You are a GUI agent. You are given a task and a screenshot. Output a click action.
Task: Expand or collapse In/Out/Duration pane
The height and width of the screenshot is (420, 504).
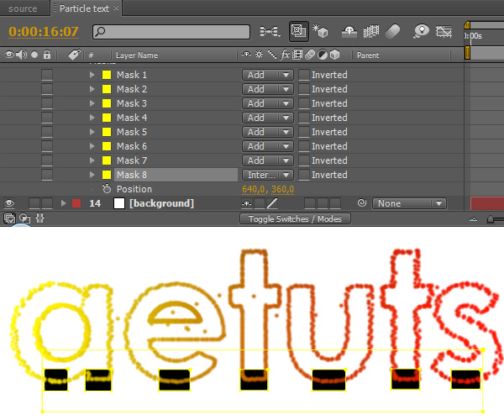pyautogui.click(x=39, y=218)
